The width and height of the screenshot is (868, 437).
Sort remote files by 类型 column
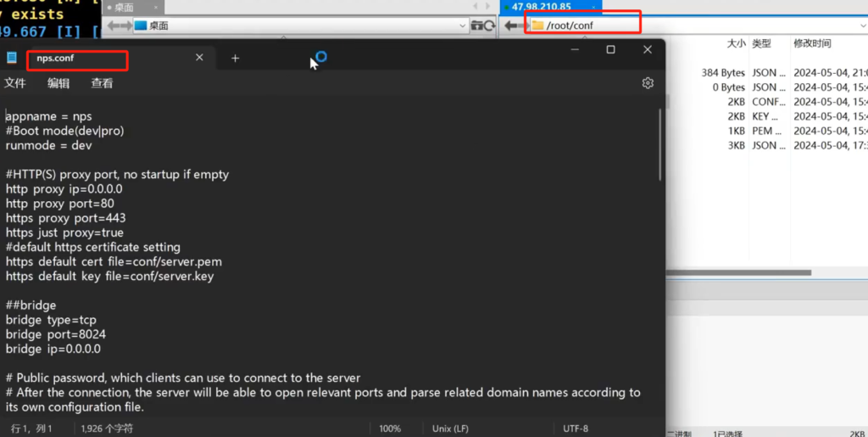click(x=762, y=43)
